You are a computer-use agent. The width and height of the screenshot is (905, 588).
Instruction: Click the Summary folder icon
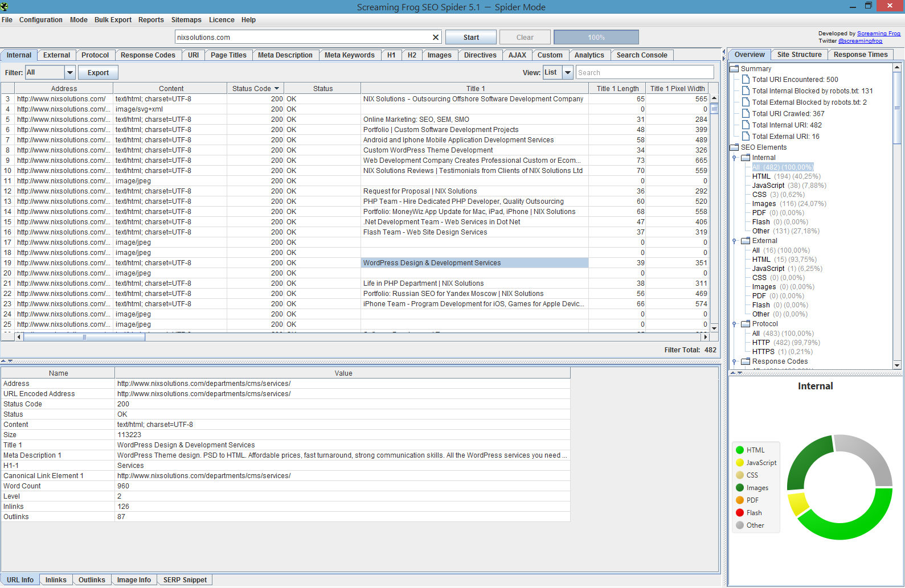coord(734,68)
